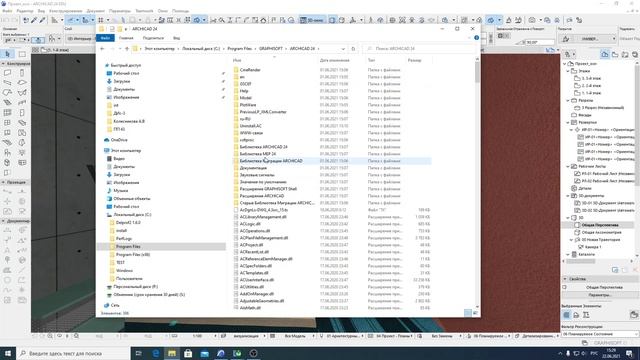
Task: Open the Поделиться tab in Explorer ribbon
Action: pos(153,38)
